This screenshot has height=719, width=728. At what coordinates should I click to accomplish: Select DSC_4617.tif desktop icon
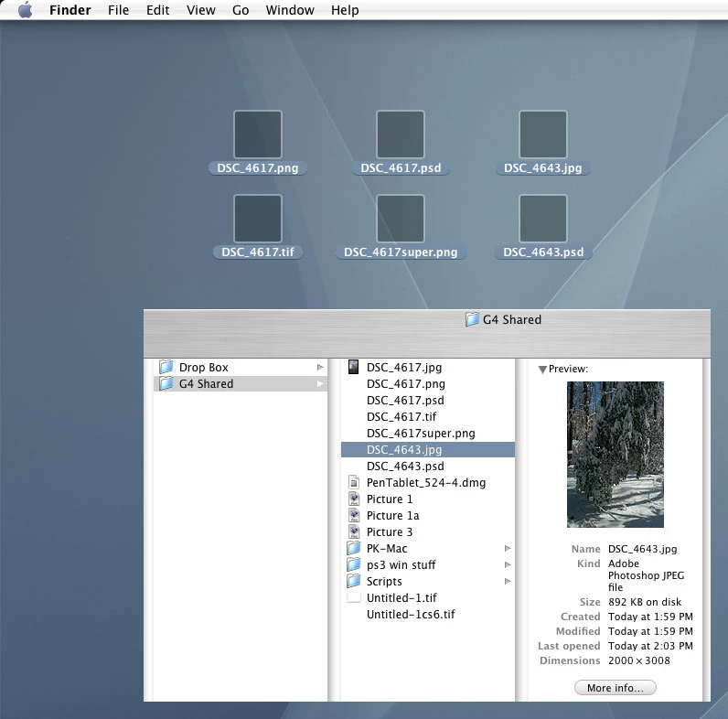(x=258, y=219)
